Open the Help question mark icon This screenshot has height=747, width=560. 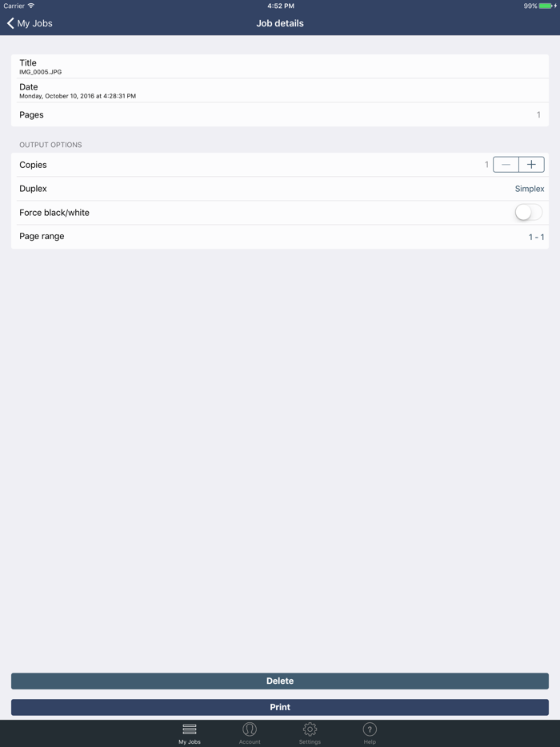370,730
